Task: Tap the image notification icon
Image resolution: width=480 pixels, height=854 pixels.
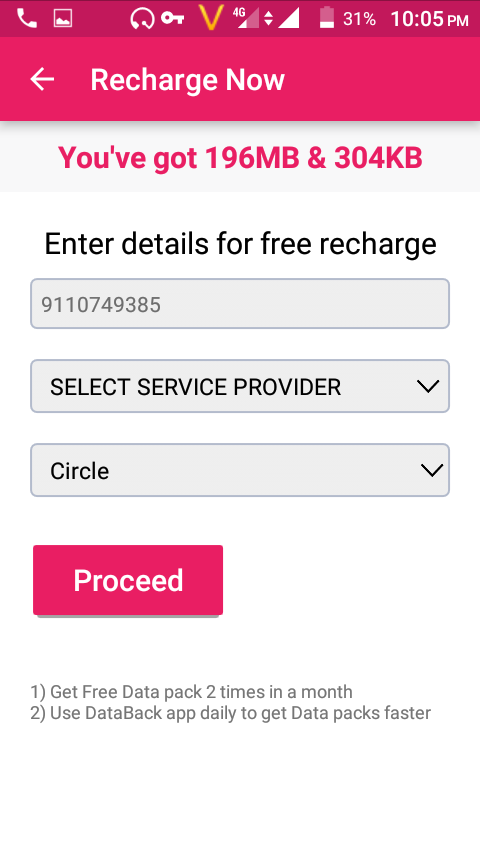Action: (63, 19)
